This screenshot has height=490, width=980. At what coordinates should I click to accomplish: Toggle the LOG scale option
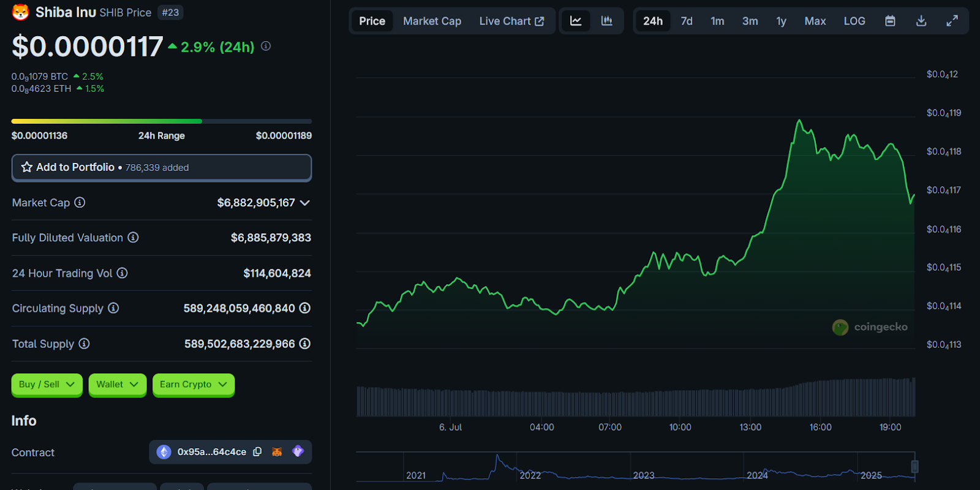coord(854,21)
